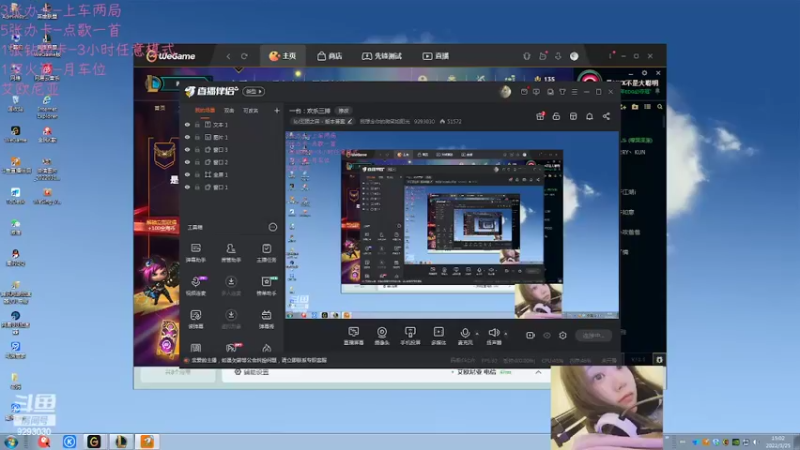Open the hamburger menu in streaming app title bar
The width and height of the screenshot is (800, 450).
(574, 92)
